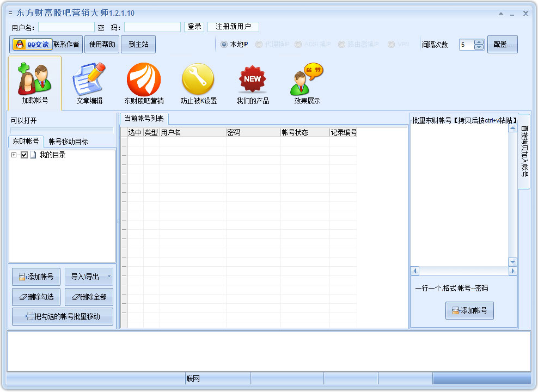Image resolution: width=538 pixels, height=392 pixels.
Task: Click scroll-up arrow of batch paste box
Action: [x=512, y=128]
